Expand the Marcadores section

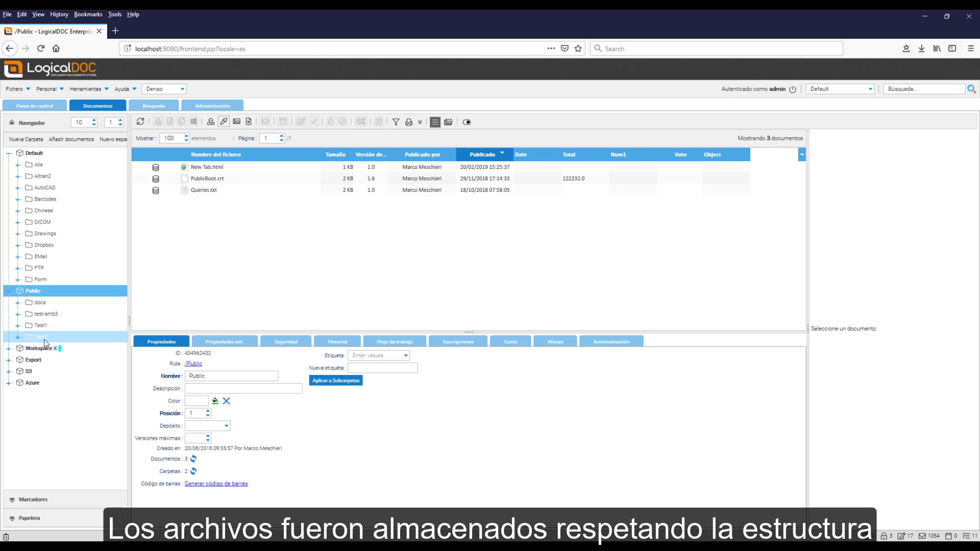12,500
